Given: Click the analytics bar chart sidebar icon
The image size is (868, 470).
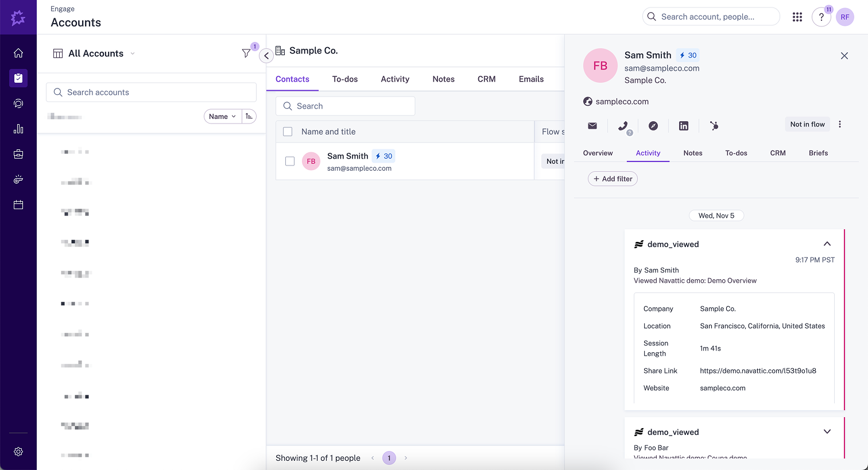Looking at the screenshot, I should click(x=18, y=129).
